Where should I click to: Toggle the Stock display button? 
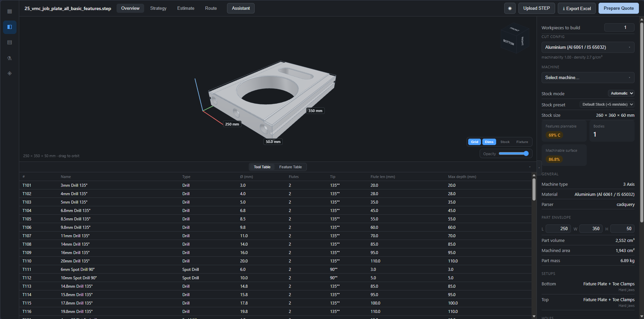coord(505,142)
